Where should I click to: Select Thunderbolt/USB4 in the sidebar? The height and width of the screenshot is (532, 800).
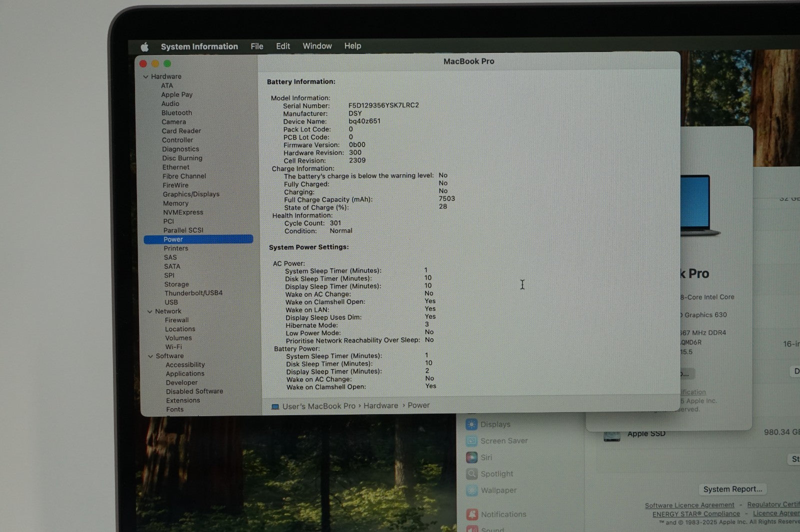click(193, 293)
